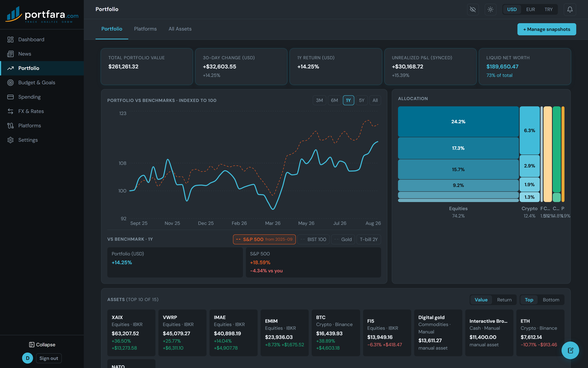This screenshot has height=368, width=588.
Task: Switch currency to USD
Action: (x=512, y=10)
